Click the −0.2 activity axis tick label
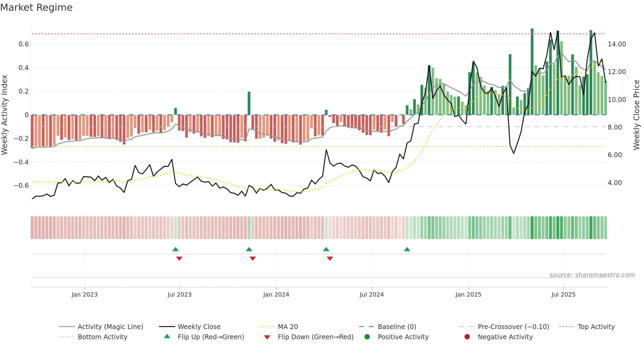Viewport: 644px width, 362px height. pos(21,139)
